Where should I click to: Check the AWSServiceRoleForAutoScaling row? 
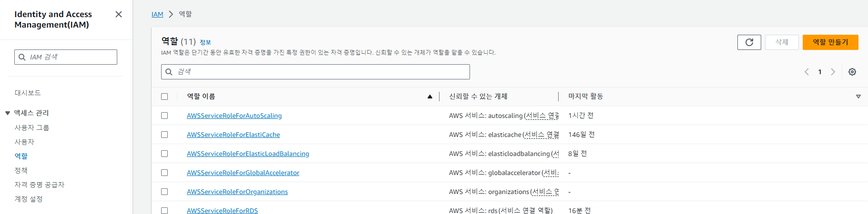[x=164, y=116]
